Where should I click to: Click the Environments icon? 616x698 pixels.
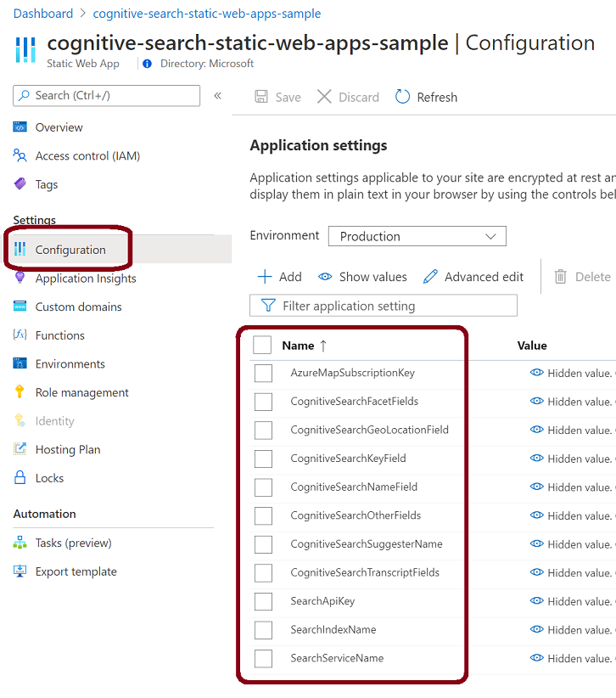(x=20, y=363)
